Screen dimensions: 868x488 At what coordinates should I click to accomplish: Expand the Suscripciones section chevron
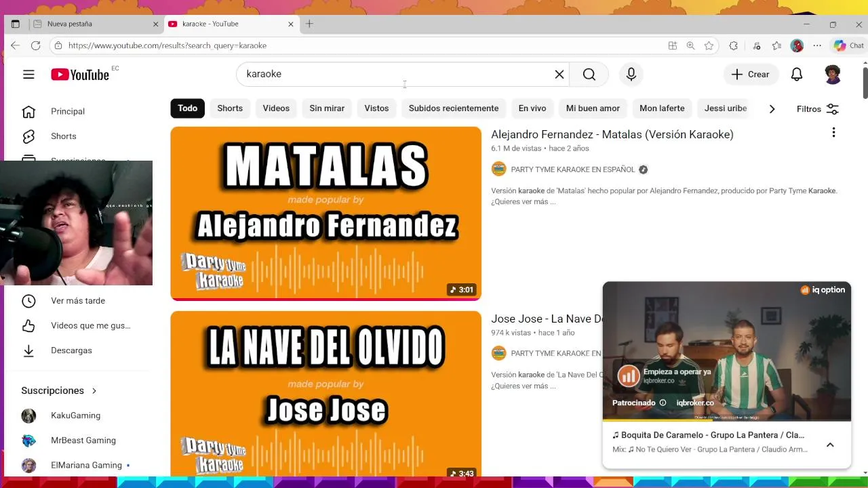tap(94, 391)
